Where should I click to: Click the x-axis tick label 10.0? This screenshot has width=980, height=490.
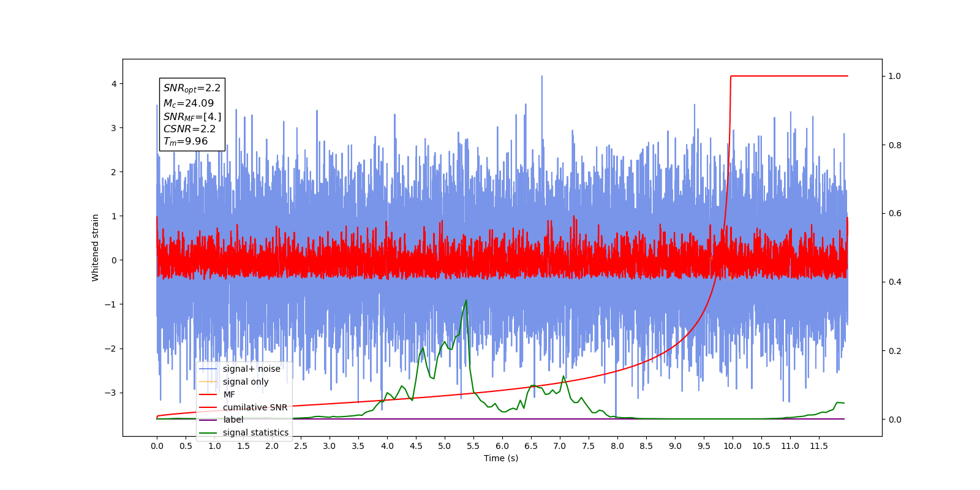(x=733, y=446)
